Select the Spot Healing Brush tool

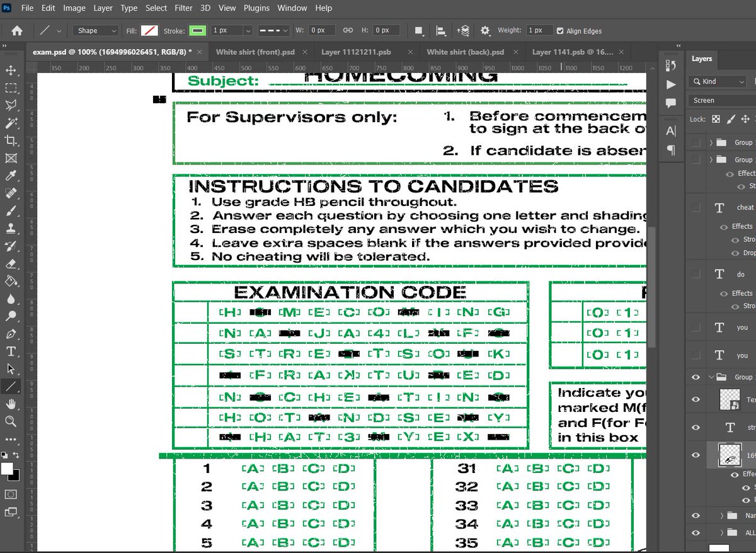click(x=11, y=193)
